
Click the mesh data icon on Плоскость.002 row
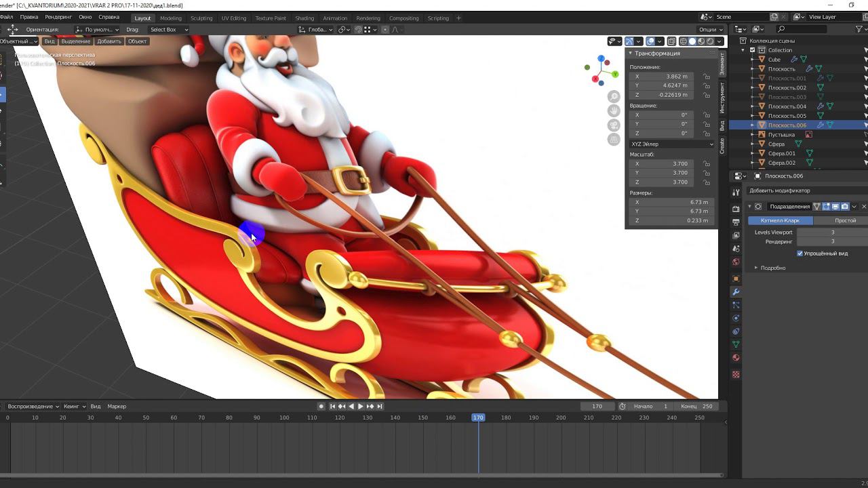pos(821,87)
